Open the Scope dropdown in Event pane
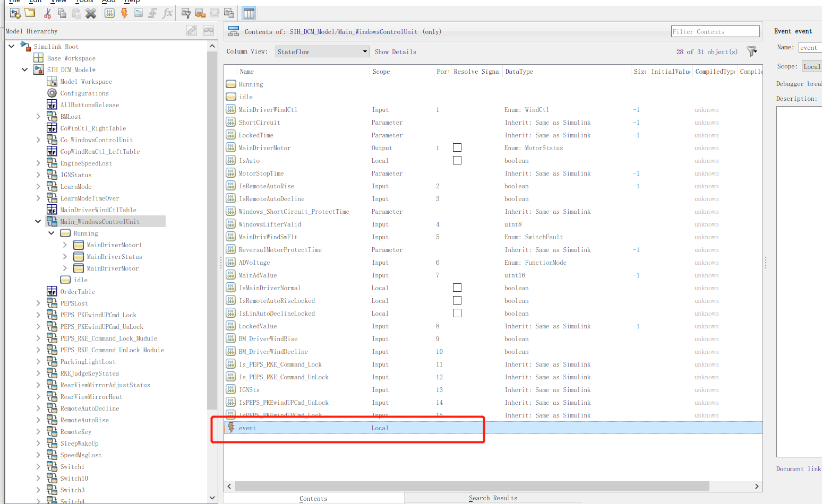The height and width of the screenshot is (504, 822). 812,66
